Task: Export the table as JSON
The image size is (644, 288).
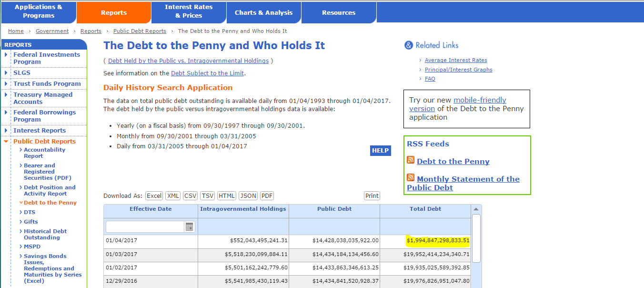Action: point(248,196)
